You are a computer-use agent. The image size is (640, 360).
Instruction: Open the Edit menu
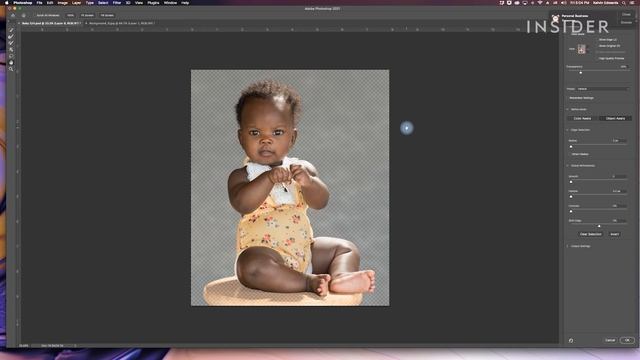pos(50,2)
